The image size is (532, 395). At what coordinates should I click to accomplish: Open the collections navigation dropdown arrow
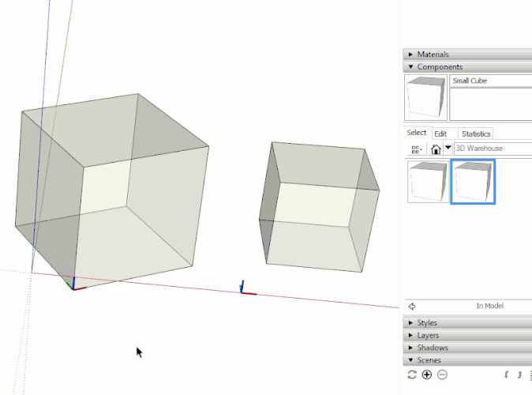448,148
